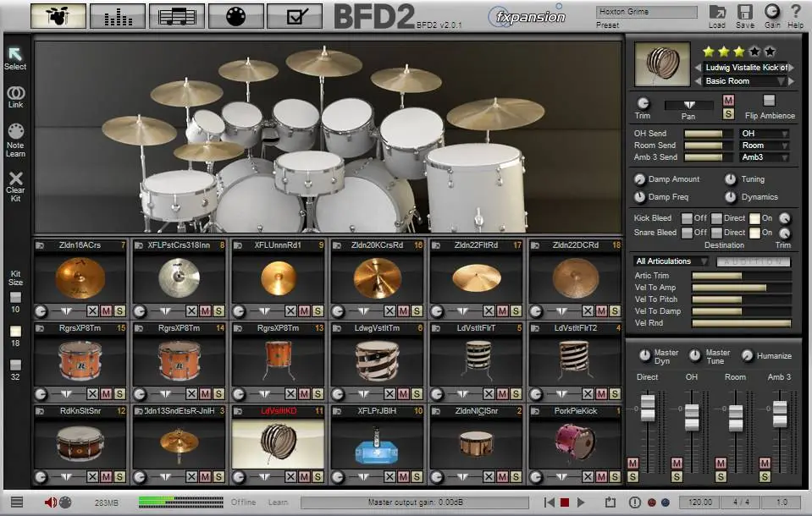Adjust the Vel To Amp slider

pos(740,288)
